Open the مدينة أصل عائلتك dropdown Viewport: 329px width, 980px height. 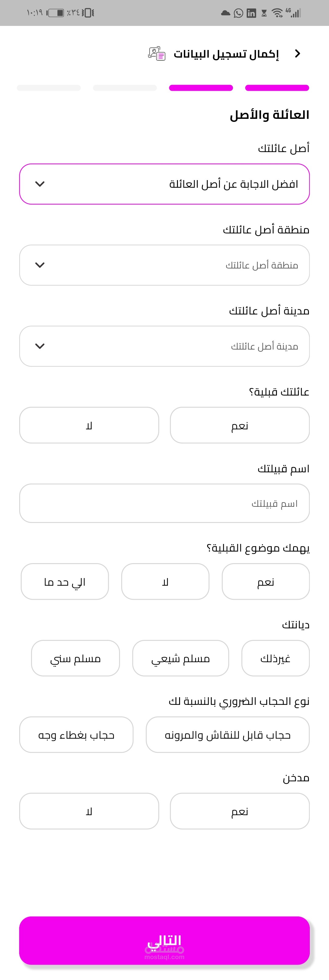[164, 346]
